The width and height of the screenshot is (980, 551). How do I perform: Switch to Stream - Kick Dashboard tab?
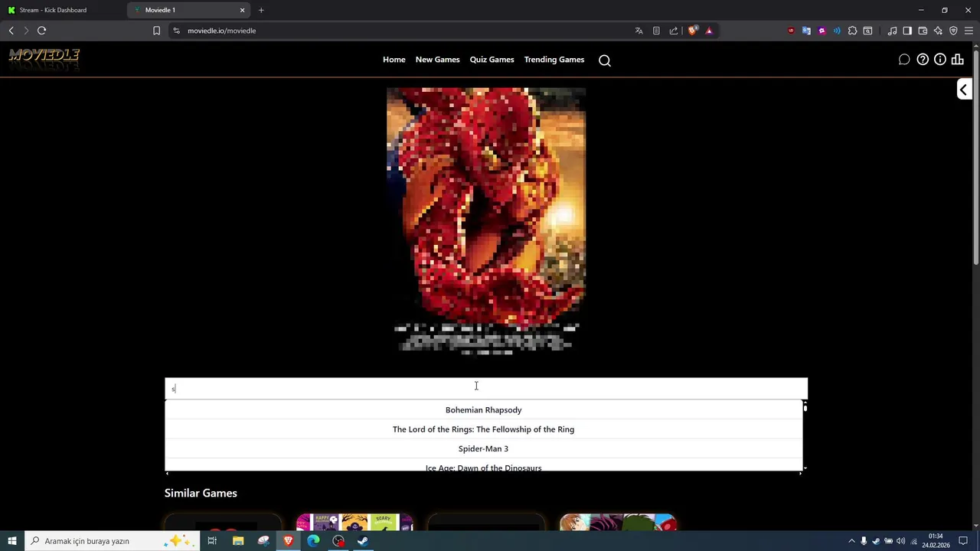click(63, 10)
